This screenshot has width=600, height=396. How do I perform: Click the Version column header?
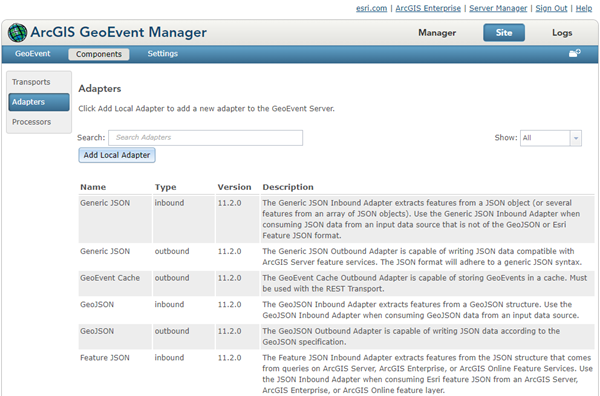click(x=234, y=187)
